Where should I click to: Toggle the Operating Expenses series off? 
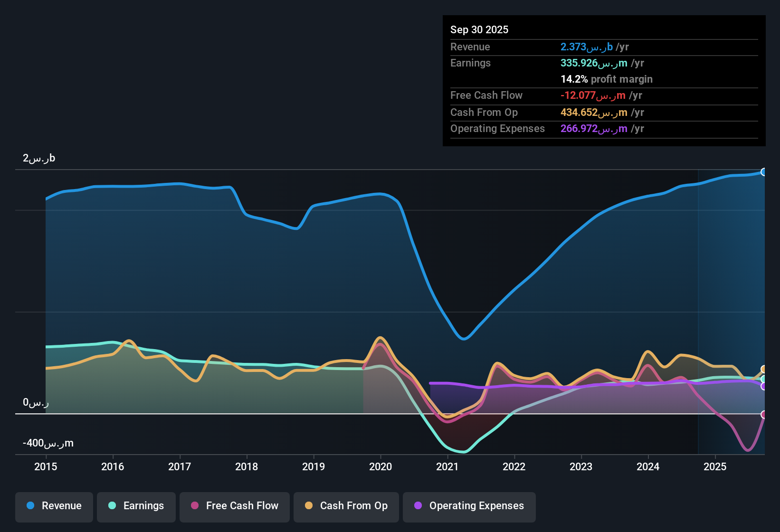coord(469,506)
